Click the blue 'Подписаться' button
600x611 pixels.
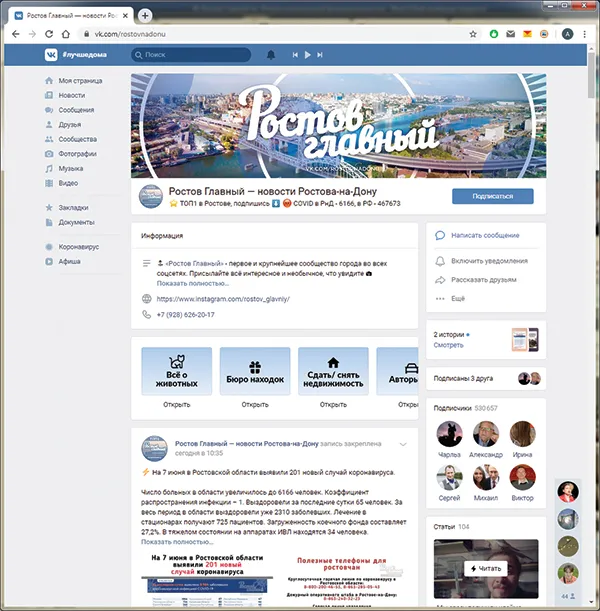tap(492, 196)
